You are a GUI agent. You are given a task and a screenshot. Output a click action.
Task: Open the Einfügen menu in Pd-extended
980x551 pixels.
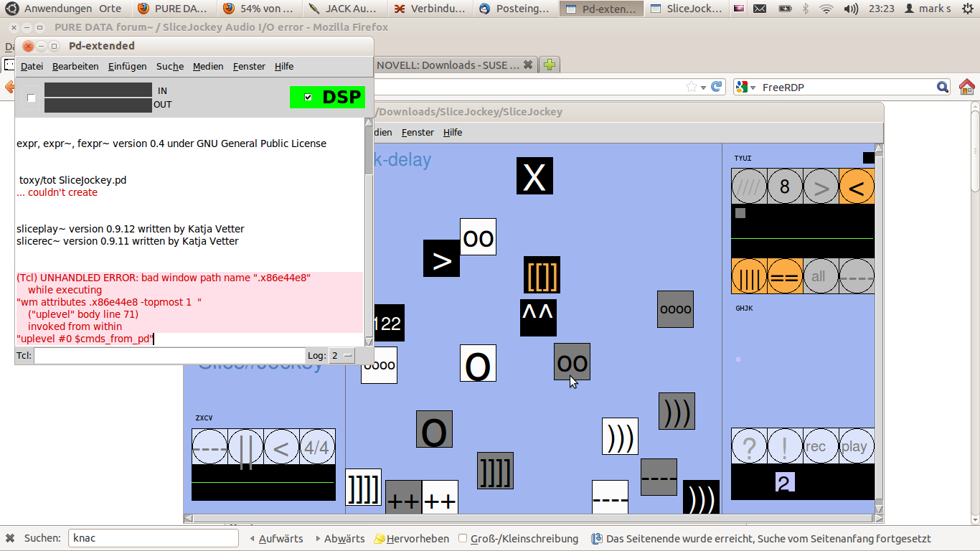(x=127, y=66)
